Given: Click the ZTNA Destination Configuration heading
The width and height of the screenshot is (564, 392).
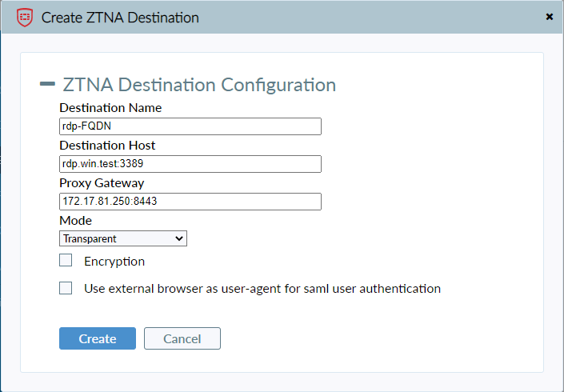Looking at the screenshot, I should click(198, 85).
